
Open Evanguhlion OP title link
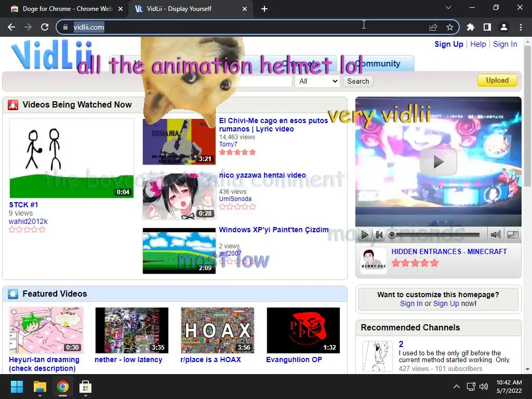pos(294,360)
